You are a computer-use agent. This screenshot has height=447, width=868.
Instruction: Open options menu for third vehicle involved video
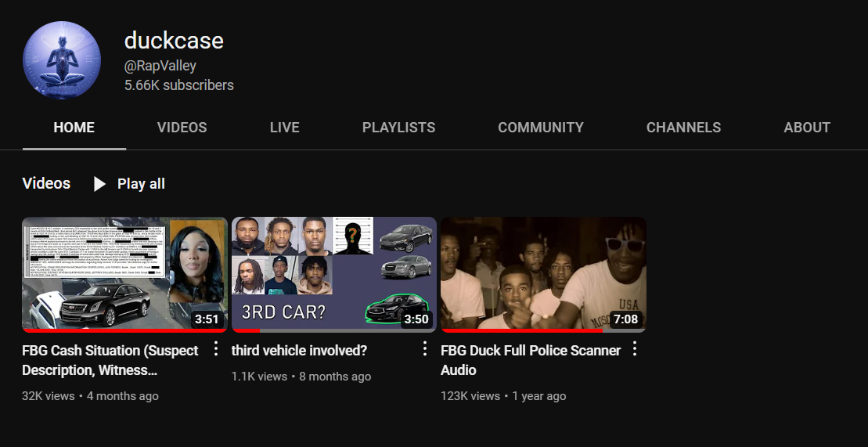tap(424, 348)
